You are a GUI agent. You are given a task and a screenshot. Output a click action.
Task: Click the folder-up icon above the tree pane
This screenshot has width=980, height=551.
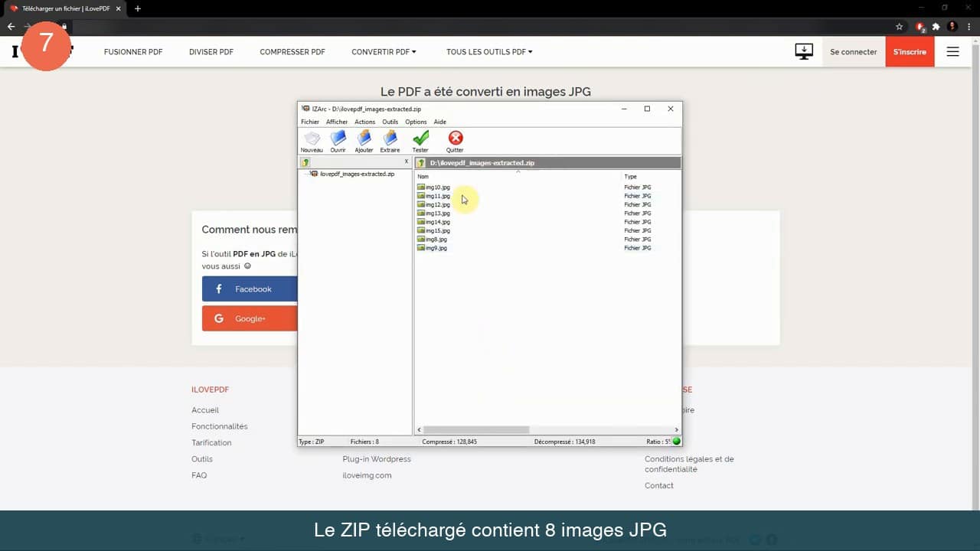click(305, 162)
